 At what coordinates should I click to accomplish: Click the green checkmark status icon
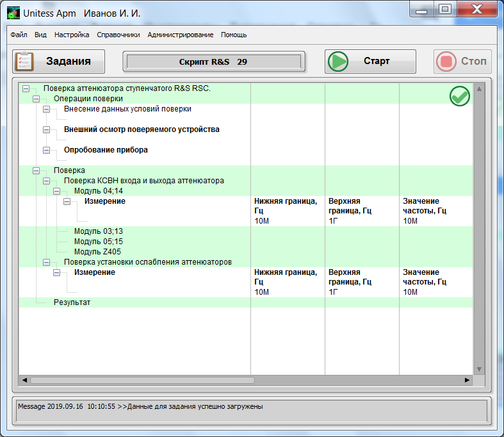click(x=459, y=96)
